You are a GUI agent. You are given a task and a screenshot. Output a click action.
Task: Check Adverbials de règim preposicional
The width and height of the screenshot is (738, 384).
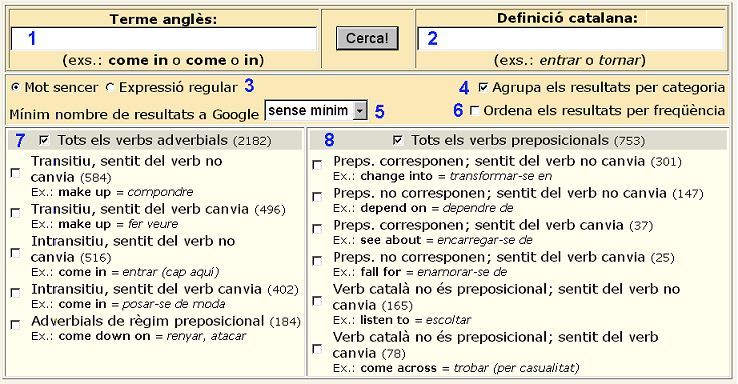[x=16, y=325]
